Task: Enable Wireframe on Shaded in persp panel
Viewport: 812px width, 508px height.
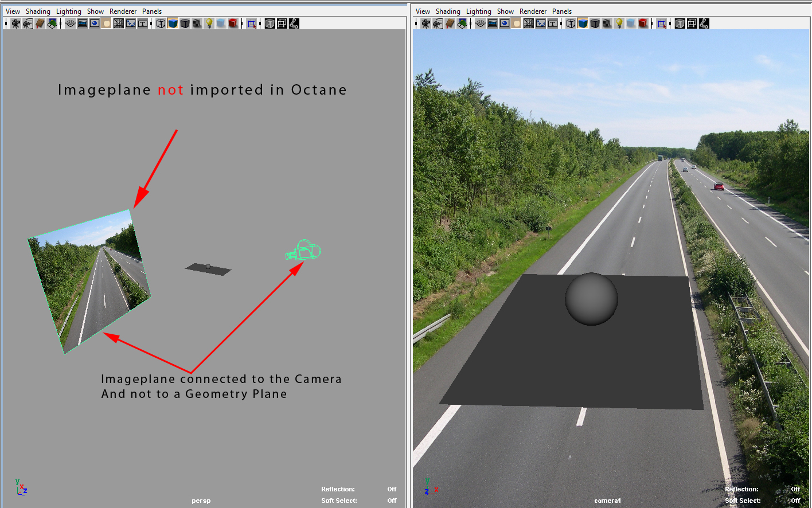Action: (185, 24)
